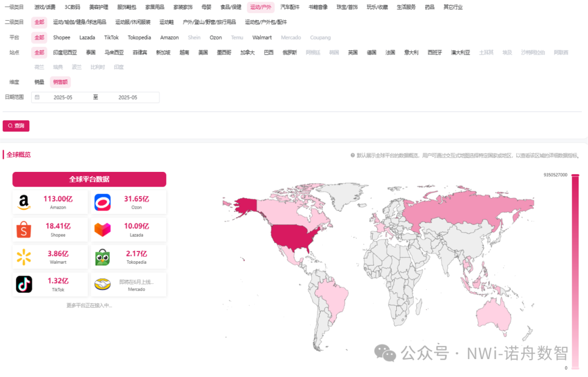Select the 销量 dimension option

[x=39, y=82]
